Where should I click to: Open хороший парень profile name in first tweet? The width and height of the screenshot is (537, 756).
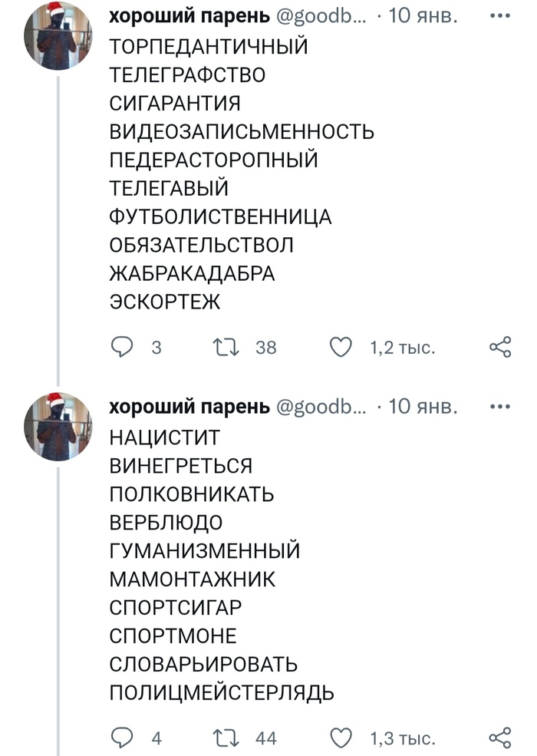189,17
